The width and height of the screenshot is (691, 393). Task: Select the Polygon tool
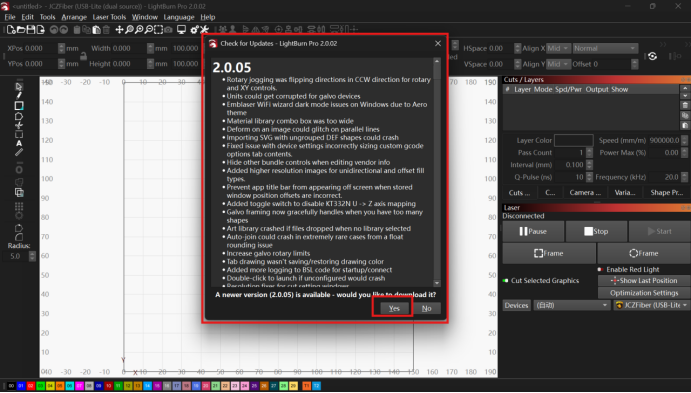pyautogui.click(x=19, y=116)
